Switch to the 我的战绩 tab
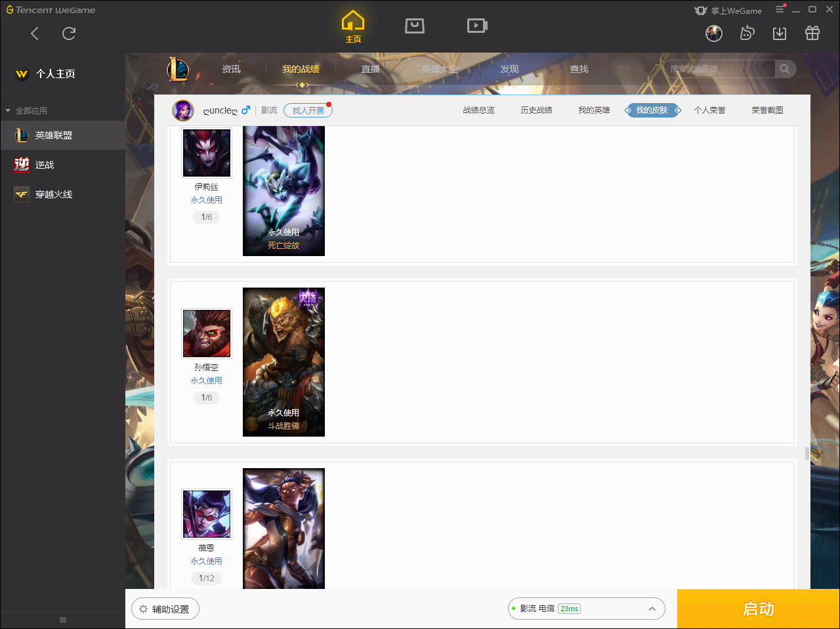The height and width of the screenshot is (629, 840). [301, 69]
